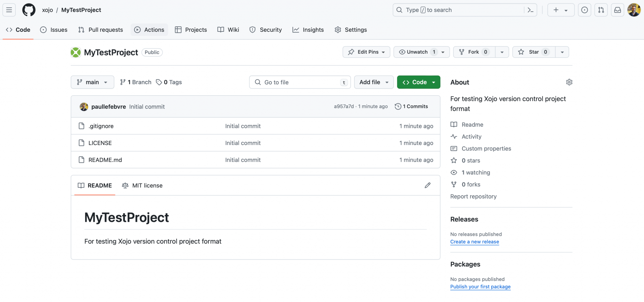Click the xojo owner breadcrumb
Screen dimensions: 644x302
pos(47,10)
